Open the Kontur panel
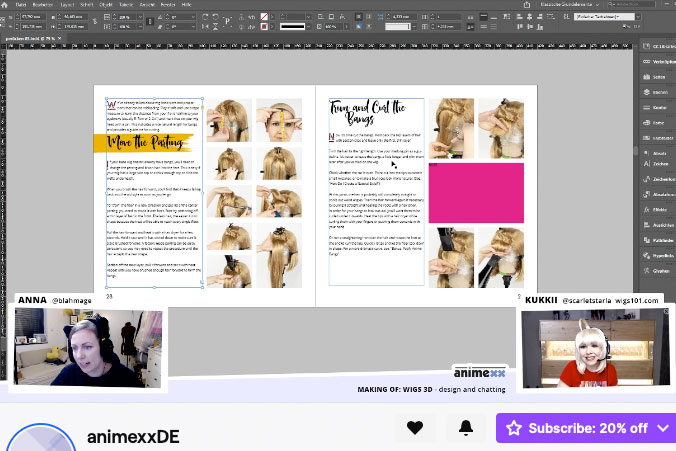This screenshot has height=451, width=676. click(655, 107)
